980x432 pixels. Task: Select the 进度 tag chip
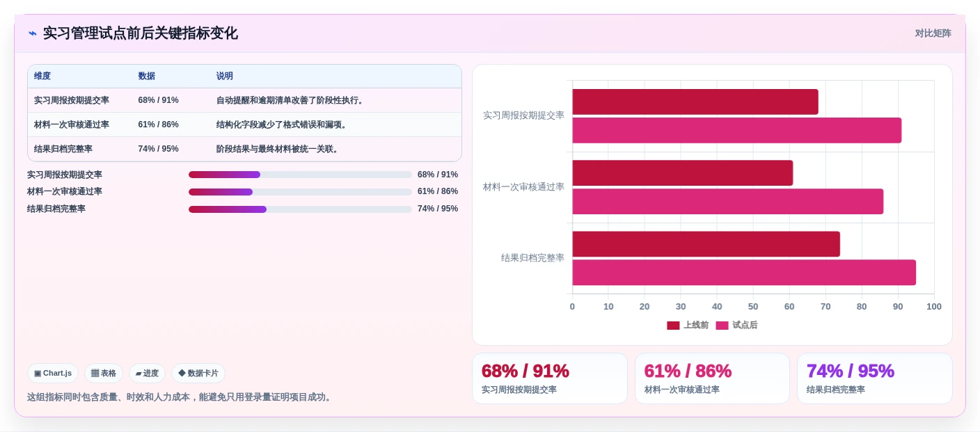pos(147,374)
